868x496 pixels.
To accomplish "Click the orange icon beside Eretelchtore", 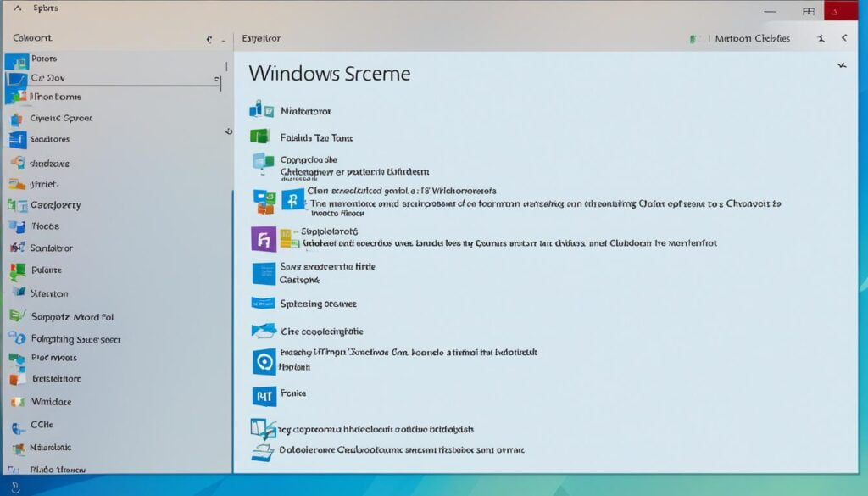I will coord(18,379).
